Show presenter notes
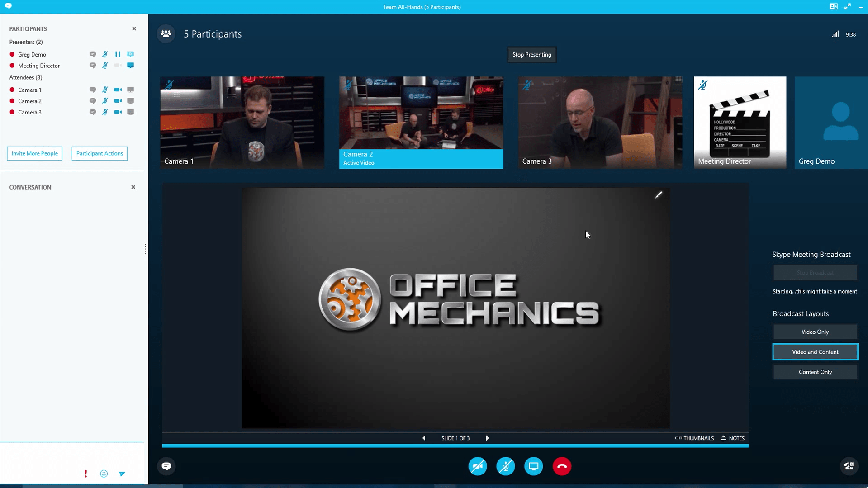This screenshot has width=868, height=488. (x=733, y=438)
